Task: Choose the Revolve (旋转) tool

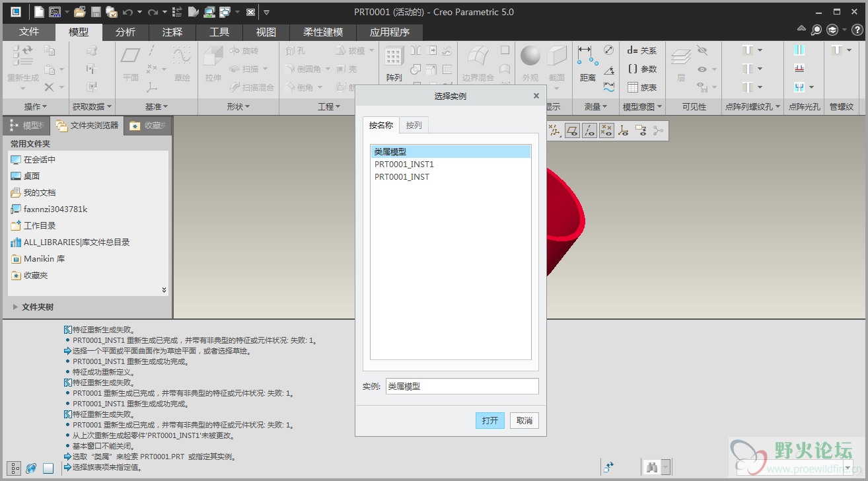Action: tap(244, 50)
